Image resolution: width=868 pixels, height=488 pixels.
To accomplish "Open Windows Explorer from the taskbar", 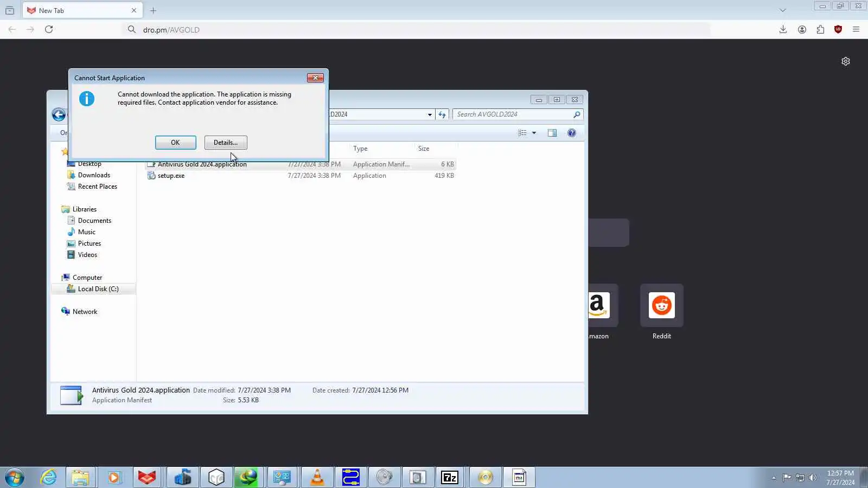I will point(81,477).
